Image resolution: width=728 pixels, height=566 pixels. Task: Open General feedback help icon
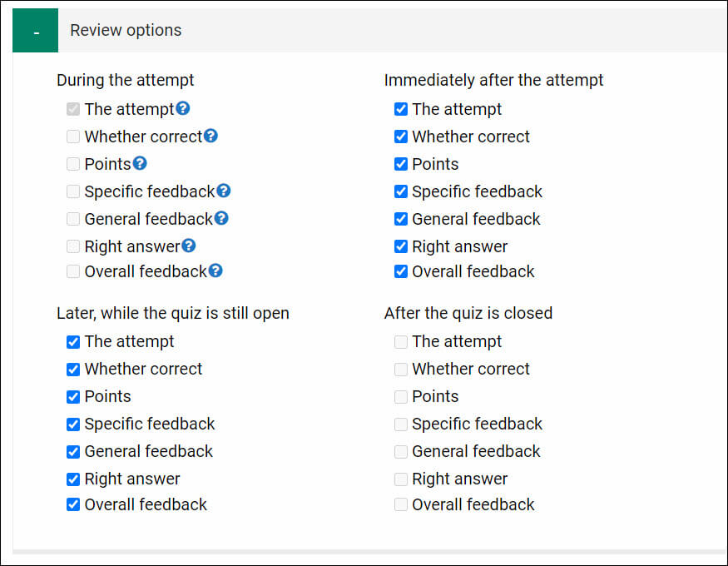[x=221, y=218]
